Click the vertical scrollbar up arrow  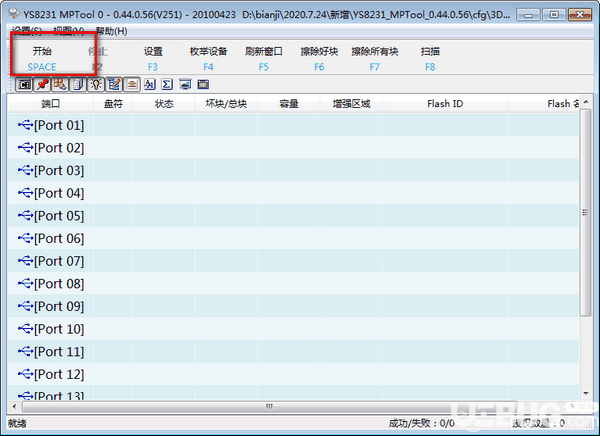[x=585, y=102]
